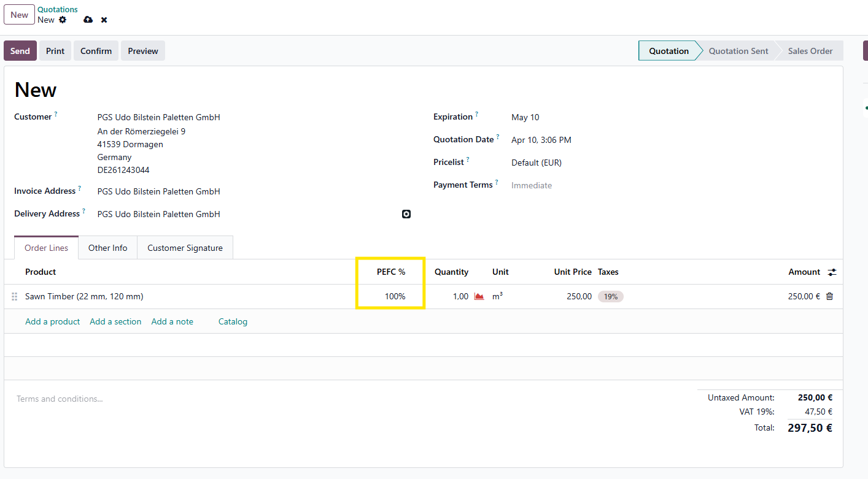868x479 pixels.
Task: Click the icon beside Delivery Address field
Action: (406, 214)
